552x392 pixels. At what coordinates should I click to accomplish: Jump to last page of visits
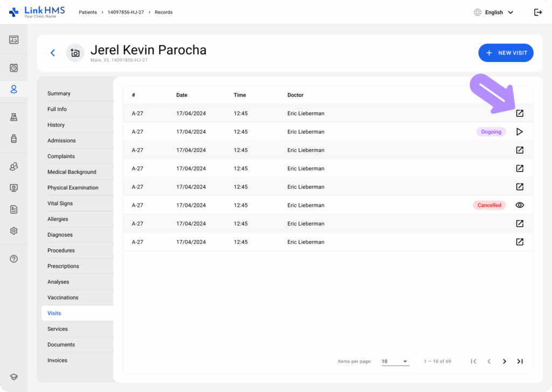tap(520, 361)
